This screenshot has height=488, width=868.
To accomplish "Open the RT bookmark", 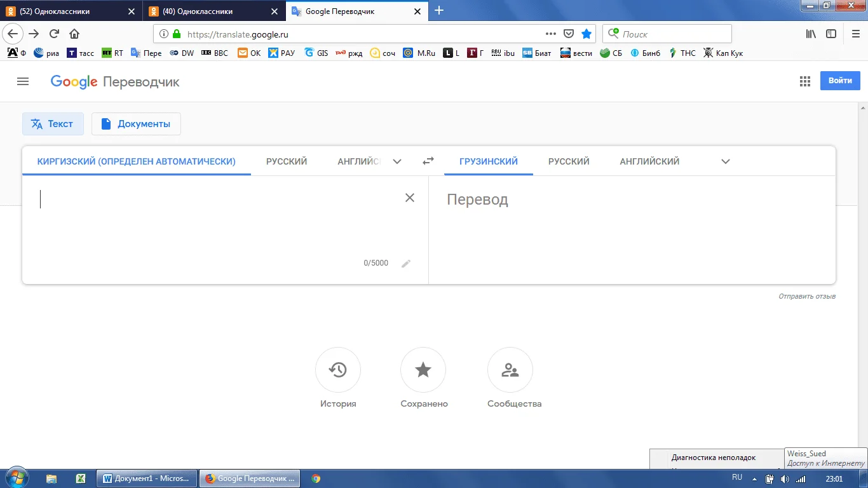I will coord(112,53).
